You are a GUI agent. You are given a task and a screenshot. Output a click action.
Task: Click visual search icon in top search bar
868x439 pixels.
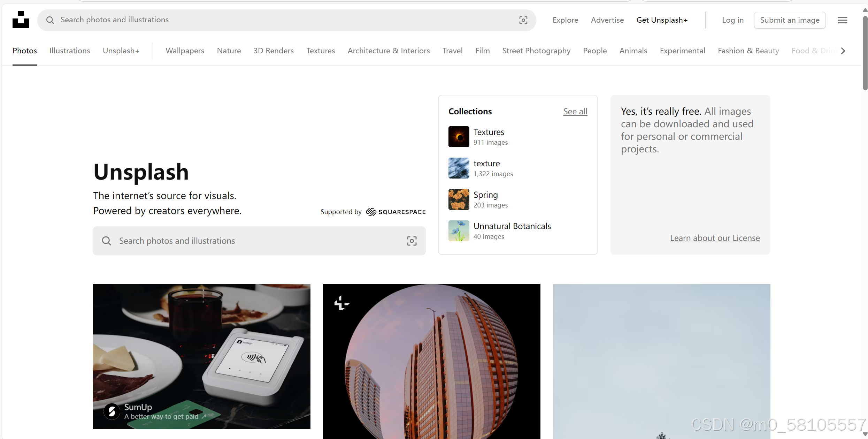click(523, 20)
